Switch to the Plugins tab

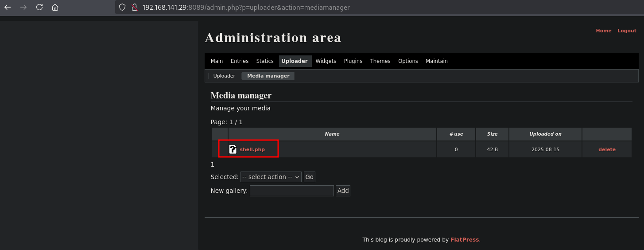[x=353, y=61]
